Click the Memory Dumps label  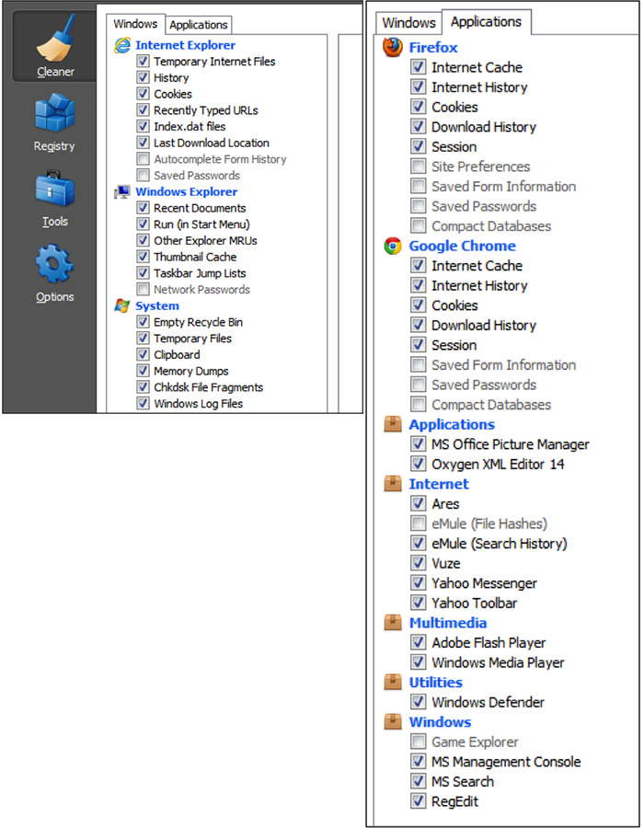coord(191,372)
